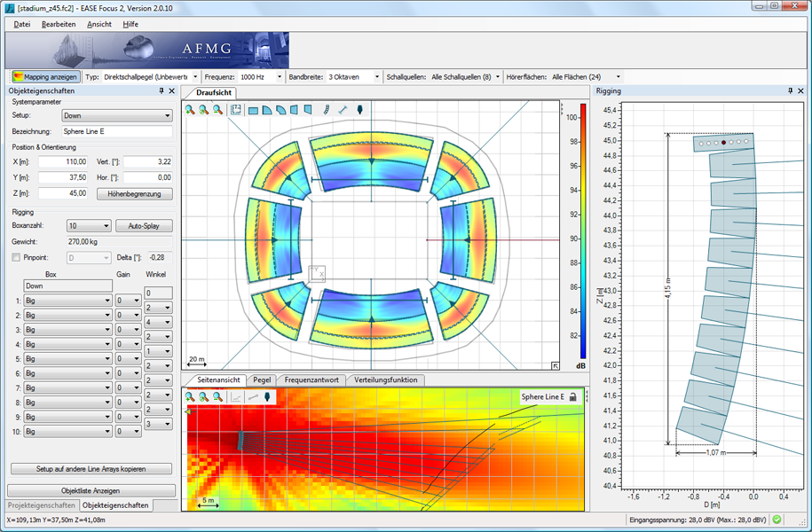The height and width of the screenshot is (532, 812).
Task: Click the first magnifier icon in Draufsicht toolbar
Action: (x=191, y=110)
